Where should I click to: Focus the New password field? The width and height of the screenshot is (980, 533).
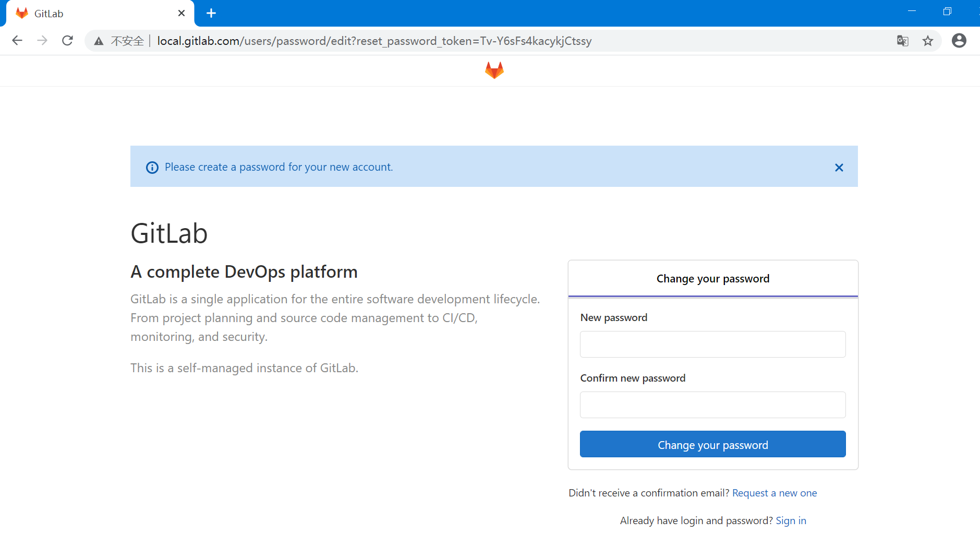click(712, 344)
